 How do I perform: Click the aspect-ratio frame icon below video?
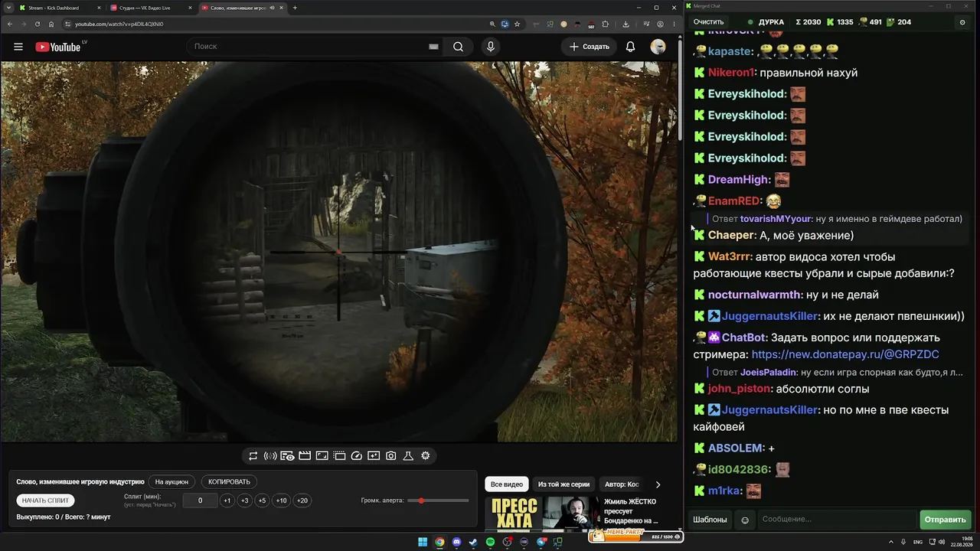tap(322, 456)
